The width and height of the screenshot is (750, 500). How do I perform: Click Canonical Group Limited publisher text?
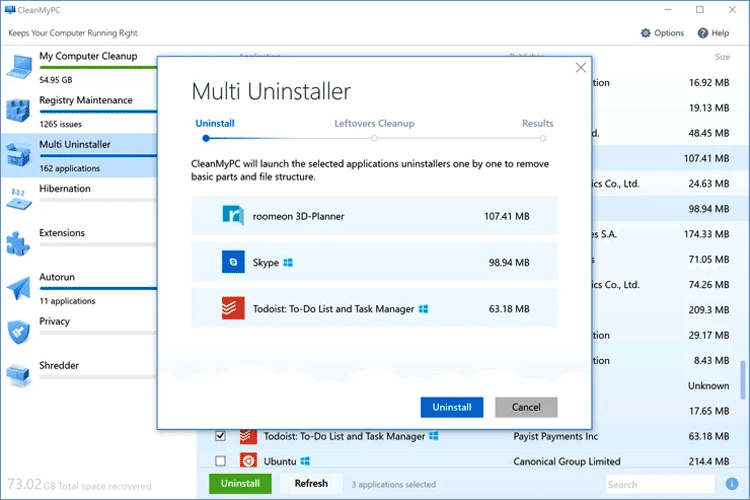coord(567,461)
